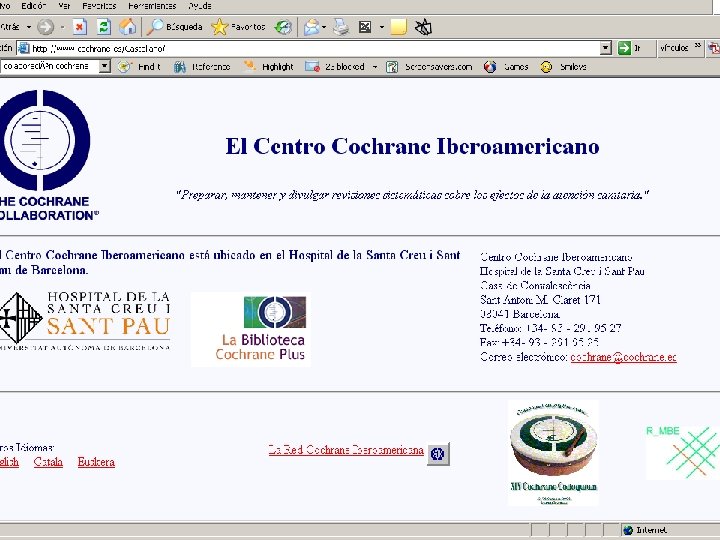
Task: Open the Edición menu
Action: (x=34, y=6)
